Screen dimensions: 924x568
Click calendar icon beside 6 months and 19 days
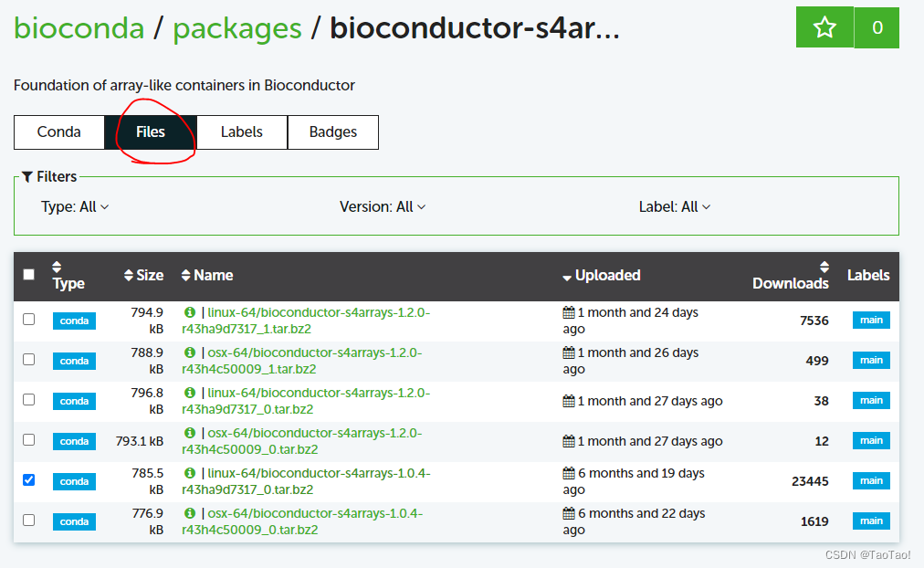[569, 472]
